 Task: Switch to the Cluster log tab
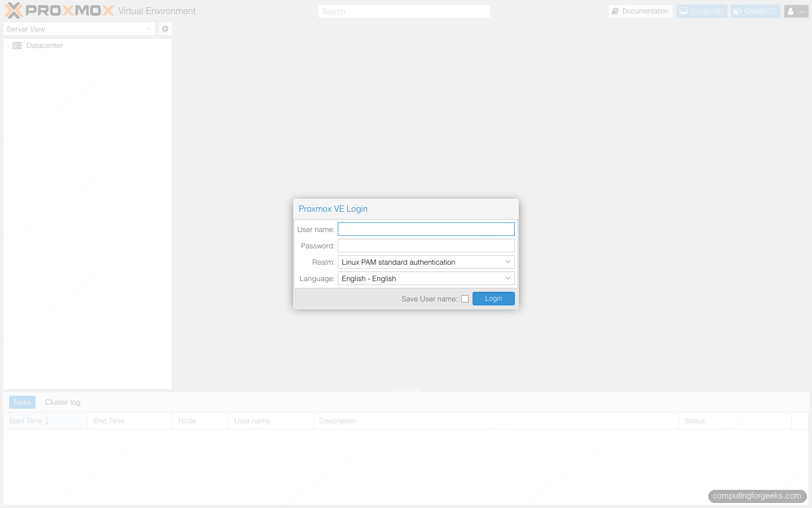pos(63,402)
